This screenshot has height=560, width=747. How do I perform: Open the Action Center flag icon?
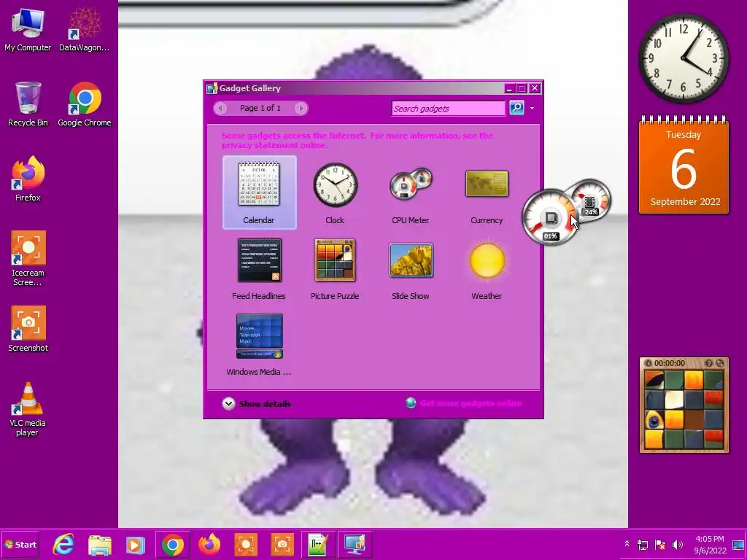click(659, 545)
